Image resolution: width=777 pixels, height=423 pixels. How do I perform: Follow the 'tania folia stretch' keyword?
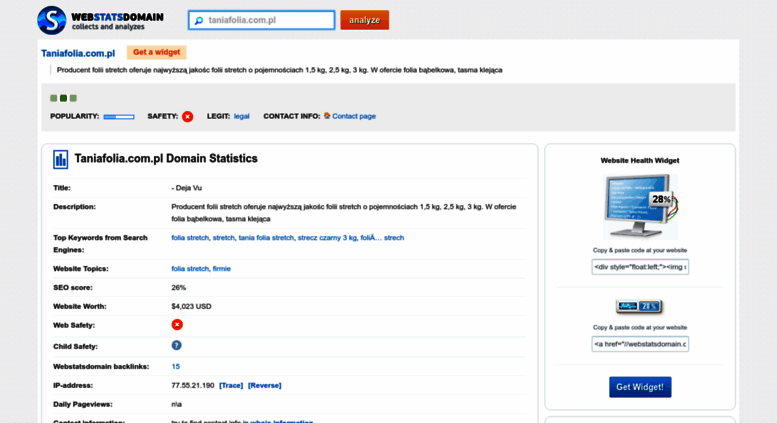[266, 238]
